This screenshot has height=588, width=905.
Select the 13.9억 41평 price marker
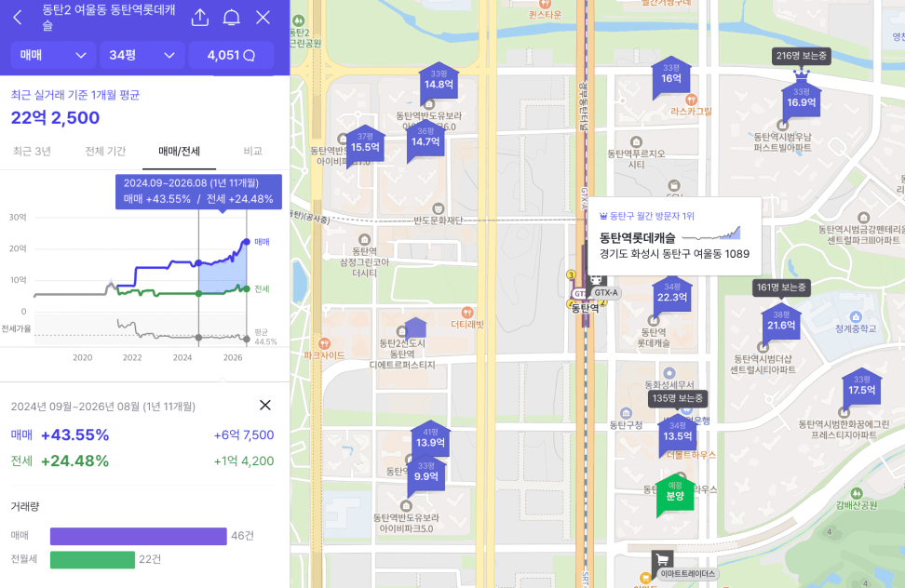[x=430, y=439]
